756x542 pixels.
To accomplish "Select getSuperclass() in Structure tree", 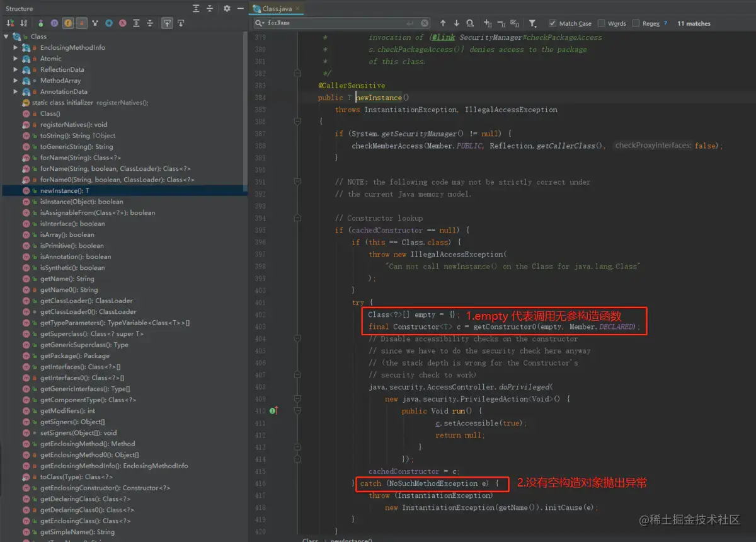I will coord(91,333).
